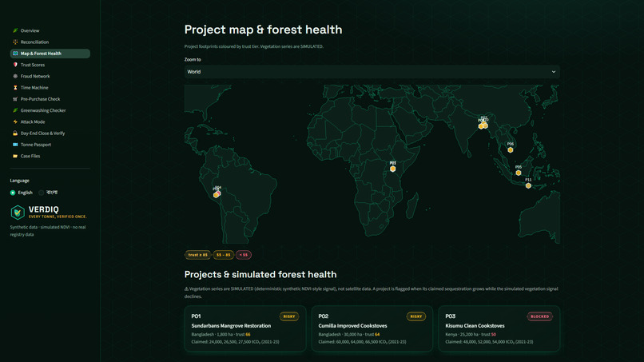Click the P11 project marker on map

coord(528,185)
